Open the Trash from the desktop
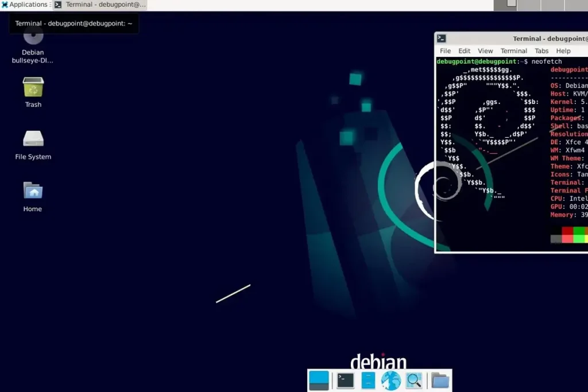Screen dimensions: 588x392 click(33, 89)
